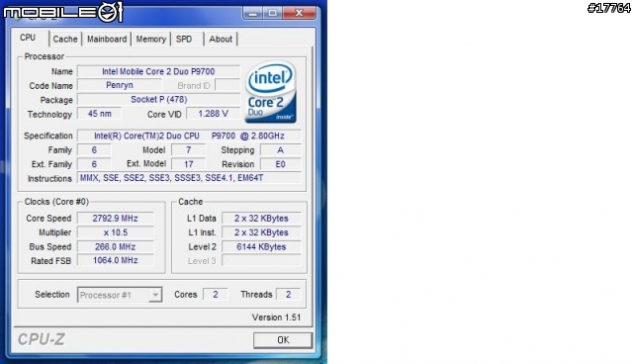Click the processor Name field

point(158,72)
